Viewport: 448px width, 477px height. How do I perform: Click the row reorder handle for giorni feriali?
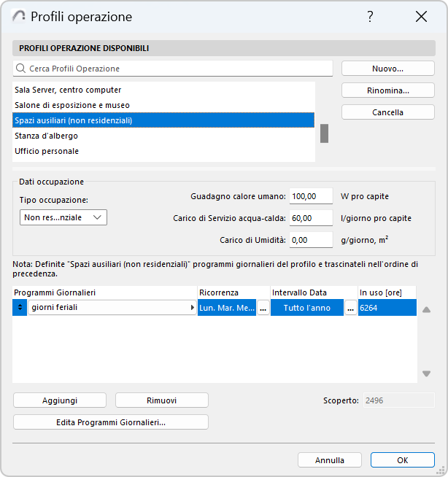tap(19, 308)
